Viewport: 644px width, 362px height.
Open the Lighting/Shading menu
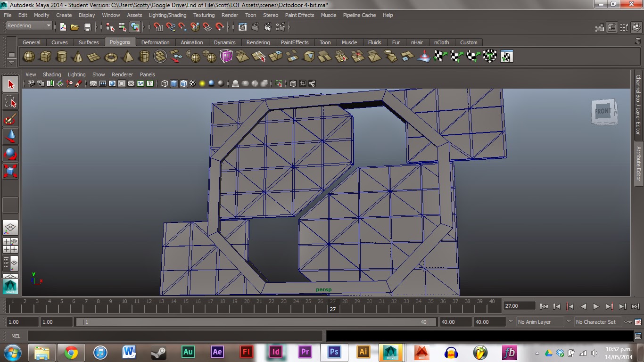coord(167,15)
